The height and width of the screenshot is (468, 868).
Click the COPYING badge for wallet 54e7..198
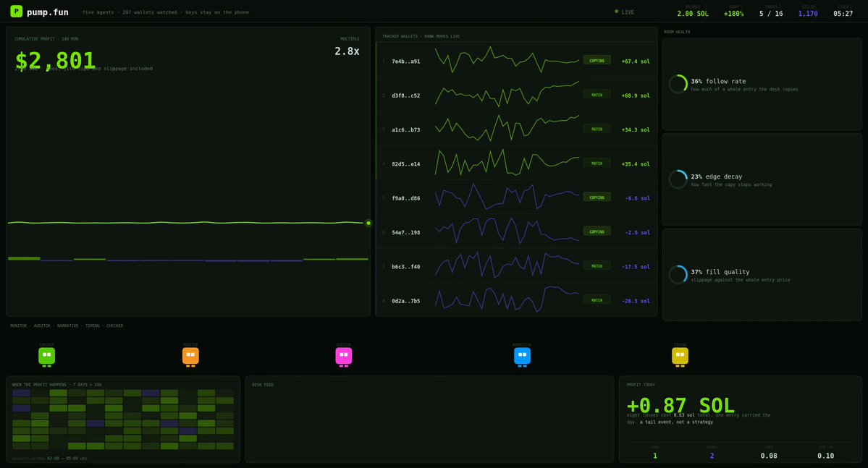pyautogui.click(x=597, y=231)
